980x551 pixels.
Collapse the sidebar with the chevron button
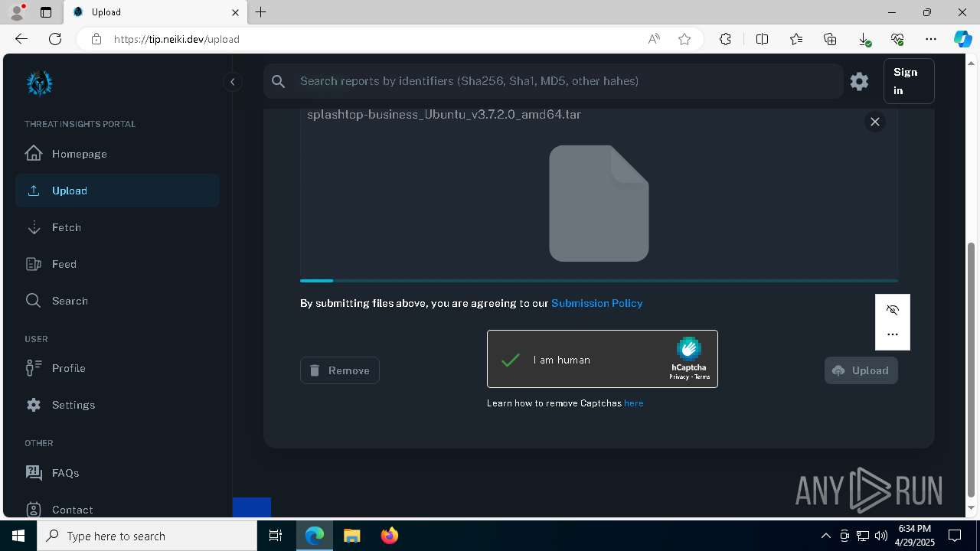click(x=232, y=82)
